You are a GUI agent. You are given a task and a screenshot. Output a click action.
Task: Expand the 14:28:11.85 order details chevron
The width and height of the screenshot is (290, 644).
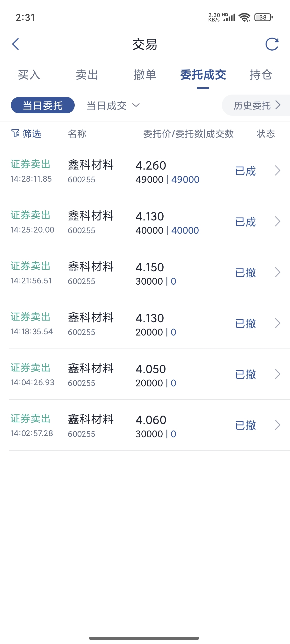[x=277, y=171]
